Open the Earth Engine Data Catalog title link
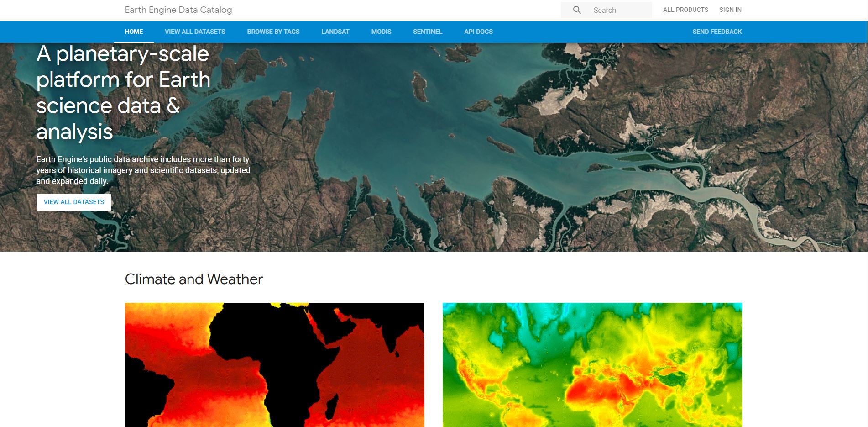The height and width of the screenshot is (427, 868). click(178, 10)
